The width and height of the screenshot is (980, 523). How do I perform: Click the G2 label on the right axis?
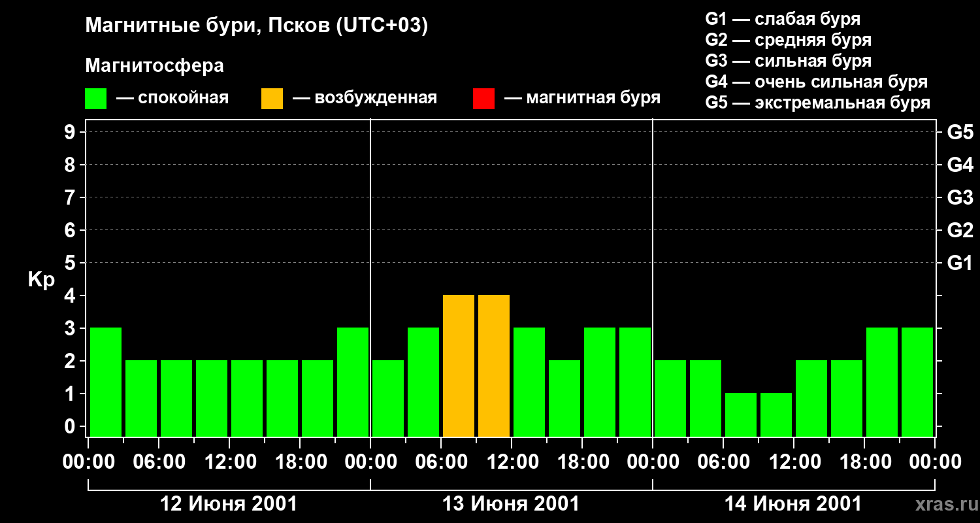point(960,230)
